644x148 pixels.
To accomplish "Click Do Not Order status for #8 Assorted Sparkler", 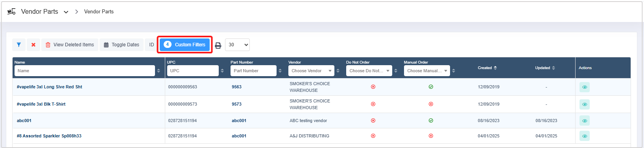I will (373, 136).
